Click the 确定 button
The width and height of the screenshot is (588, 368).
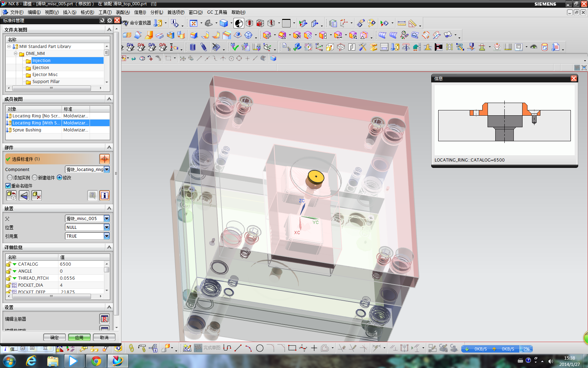(55, 338)
